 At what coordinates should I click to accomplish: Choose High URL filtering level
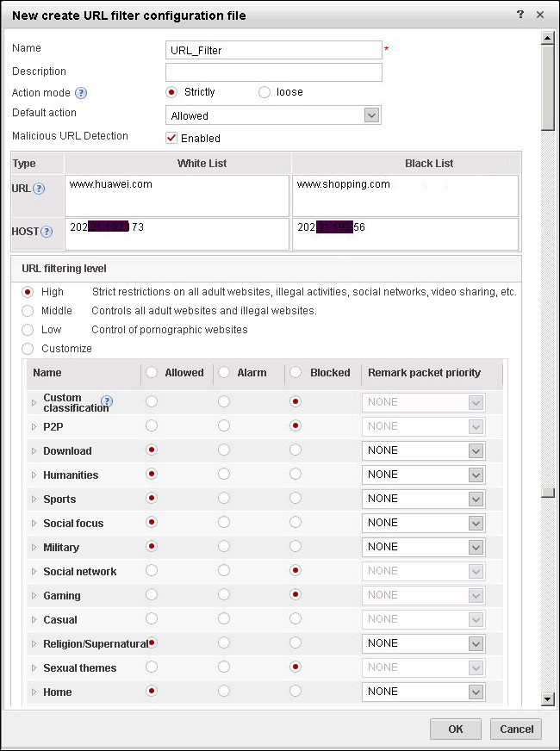click(28, 292)
